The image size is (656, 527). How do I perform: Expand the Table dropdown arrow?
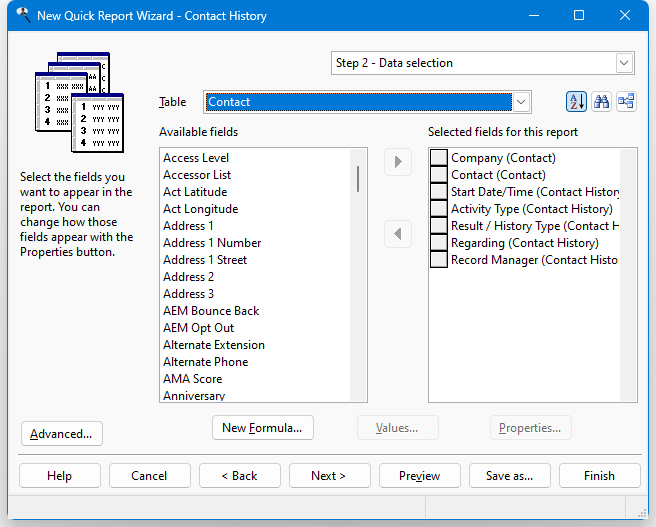pyautogui.click(x=521, y=102)
